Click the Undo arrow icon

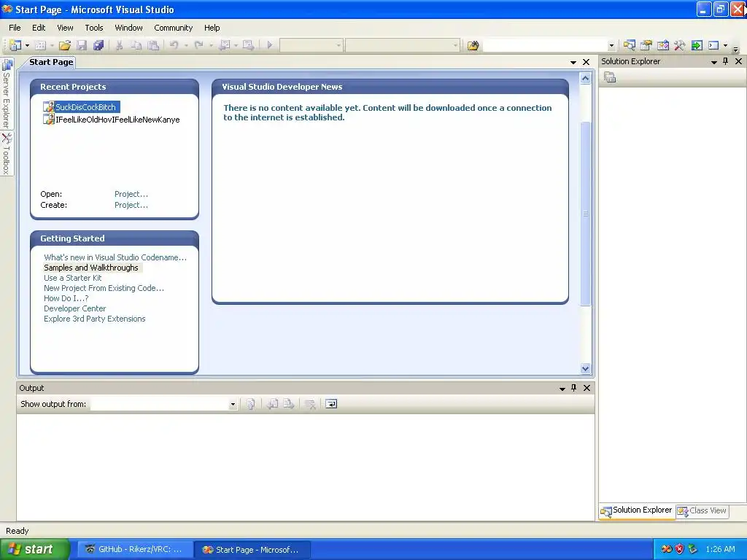pyautogui.click(x=174, y=45)
